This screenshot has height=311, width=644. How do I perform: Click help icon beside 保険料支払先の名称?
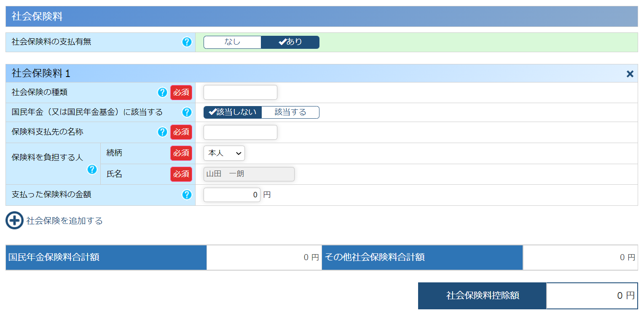162,132
